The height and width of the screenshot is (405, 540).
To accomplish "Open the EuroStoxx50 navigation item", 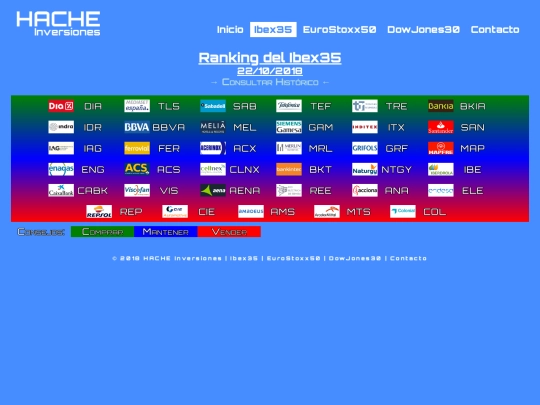I will coord(340,30).
